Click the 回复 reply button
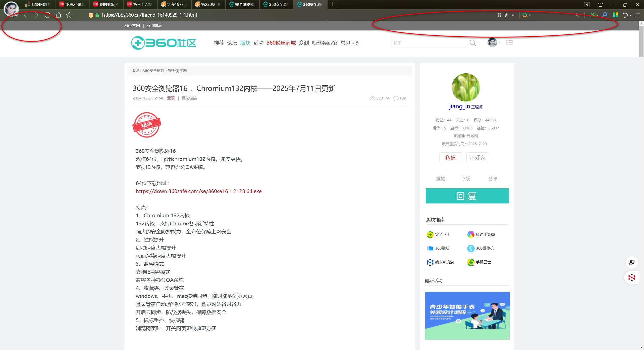This screenshot has width=644, height=350. [467, 196]
